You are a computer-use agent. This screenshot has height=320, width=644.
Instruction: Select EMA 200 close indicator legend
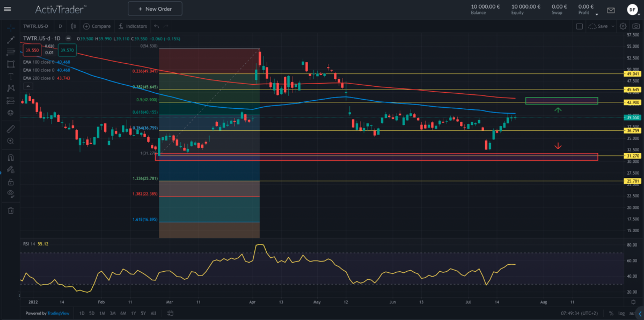pyautogui.click(x=47, y=78)
